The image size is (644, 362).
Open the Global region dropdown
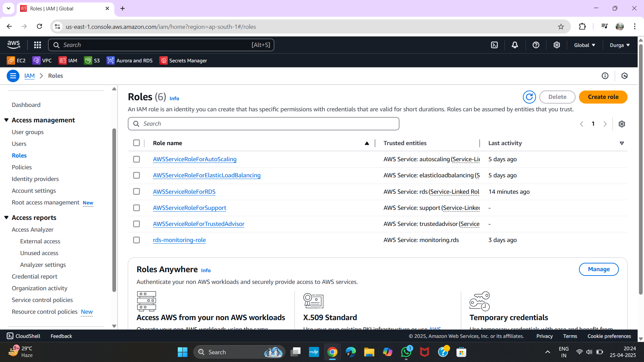[585, 45]
